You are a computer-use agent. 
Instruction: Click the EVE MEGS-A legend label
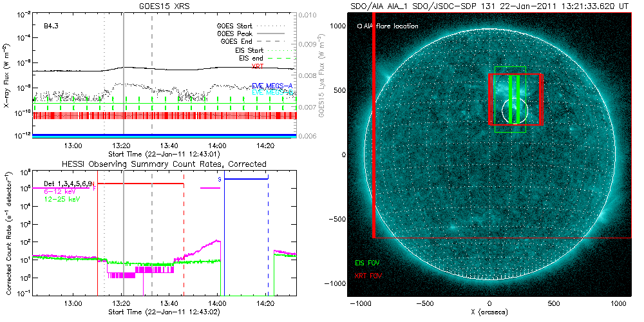[273, 85]
